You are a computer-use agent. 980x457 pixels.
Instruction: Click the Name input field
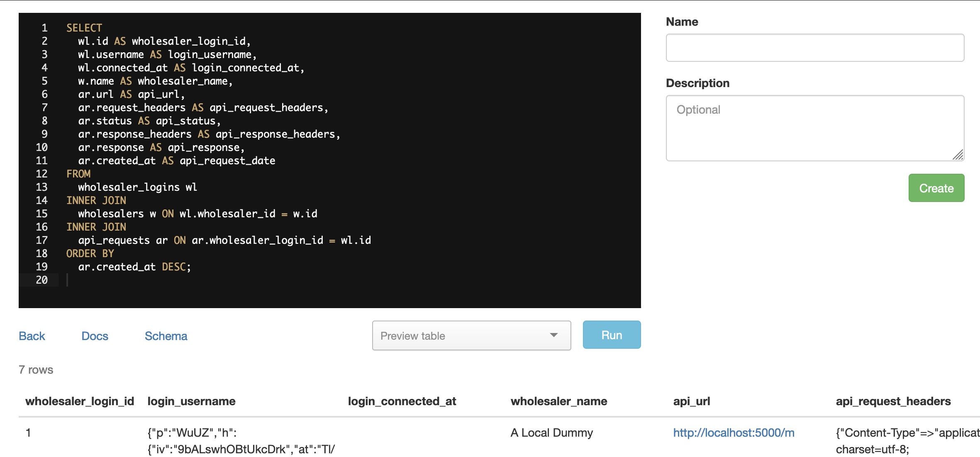coord(814,48)
